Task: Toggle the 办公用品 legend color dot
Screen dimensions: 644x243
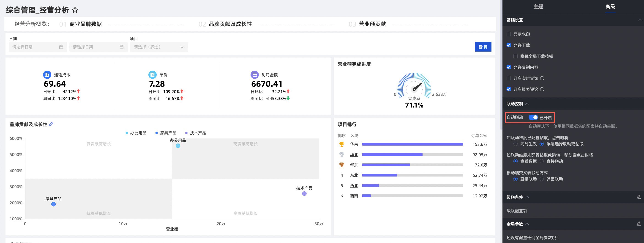Action: [x=127, y=133]
